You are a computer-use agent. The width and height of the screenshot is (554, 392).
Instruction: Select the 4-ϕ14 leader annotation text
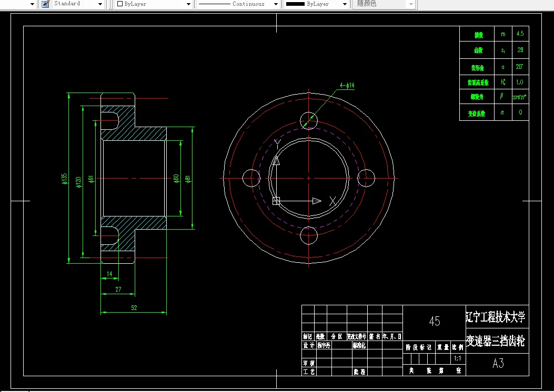[347, 85]
